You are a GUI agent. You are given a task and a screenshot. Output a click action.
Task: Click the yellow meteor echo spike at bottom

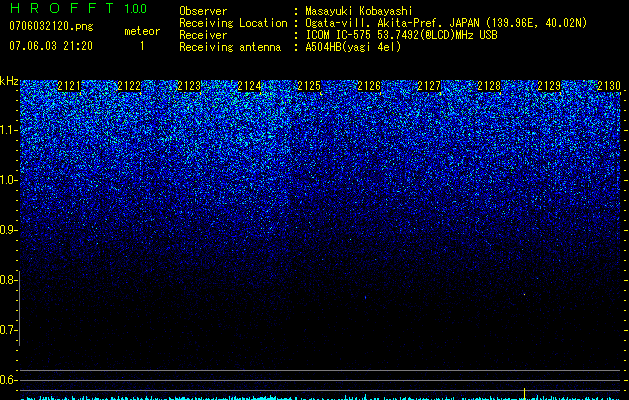[524, 393]
